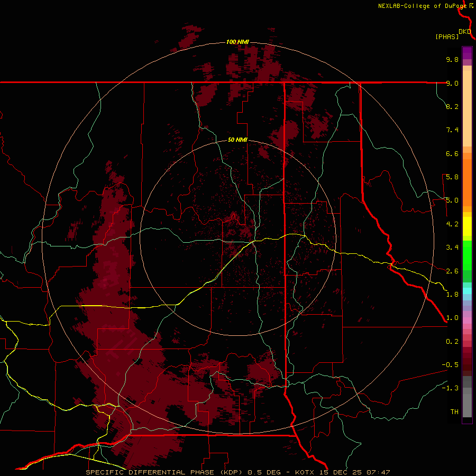The width and height of the screenshot is (476, 476).
Task: Click the 07:47 timestamp in caption
Action: point(378,472)
